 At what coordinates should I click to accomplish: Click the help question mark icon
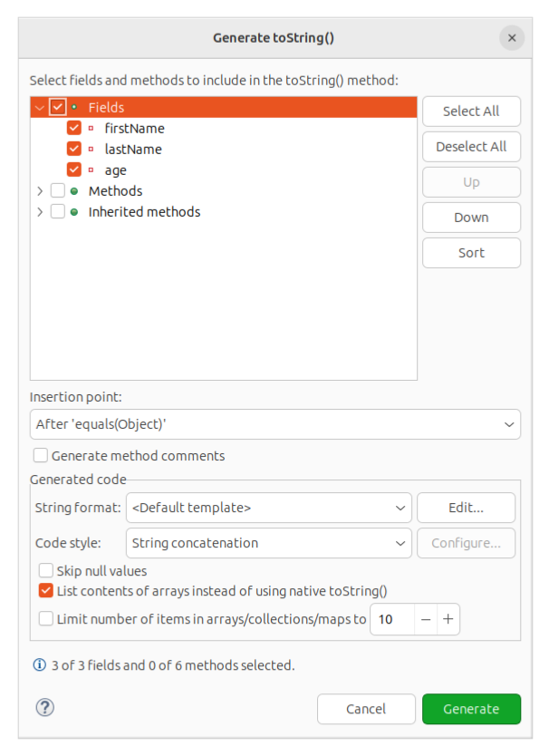pyautogui.click(x=44, y=708)
